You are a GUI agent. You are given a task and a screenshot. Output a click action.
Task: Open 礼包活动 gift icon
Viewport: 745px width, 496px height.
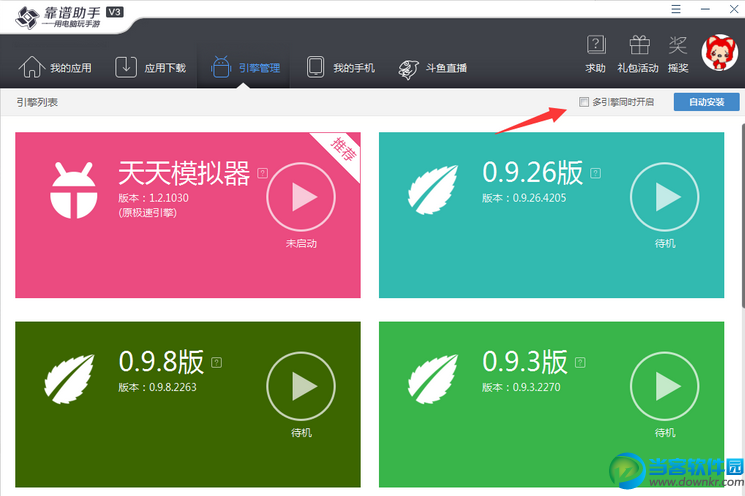pos(638,54)
